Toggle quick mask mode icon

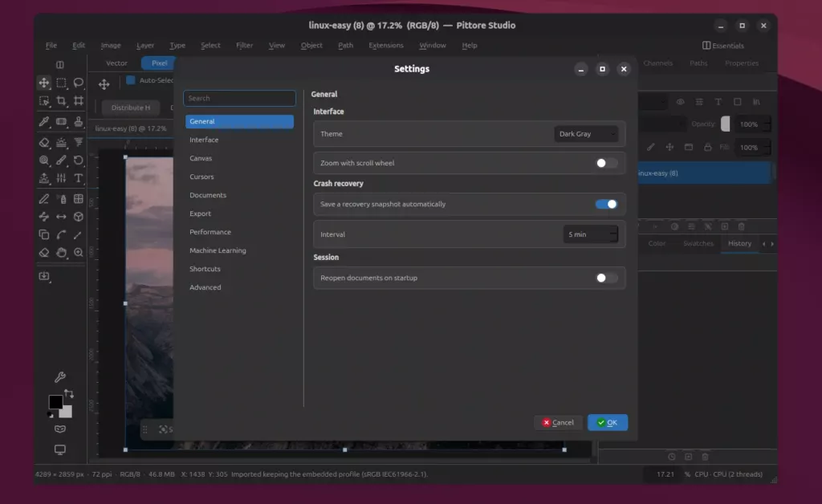[x=59, y=429]
